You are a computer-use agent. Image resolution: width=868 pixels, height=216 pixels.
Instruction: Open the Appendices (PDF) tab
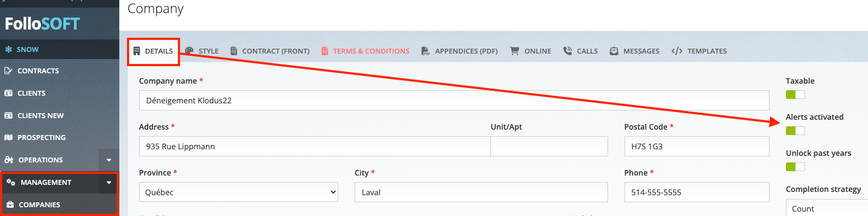point(459,51)
